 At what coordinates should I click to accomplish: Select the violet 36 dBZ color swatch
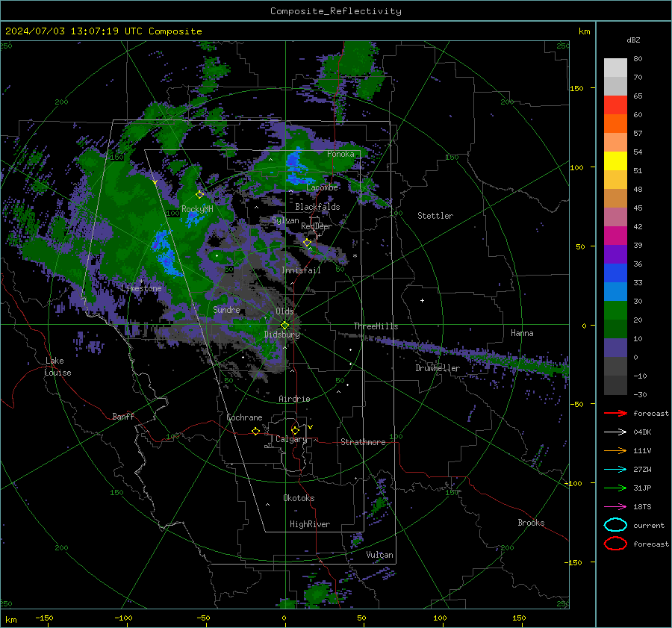[x=615, y=254]
